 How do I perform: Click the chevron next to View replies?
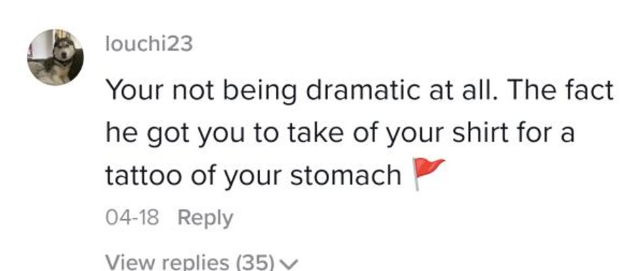coord(287,264)
